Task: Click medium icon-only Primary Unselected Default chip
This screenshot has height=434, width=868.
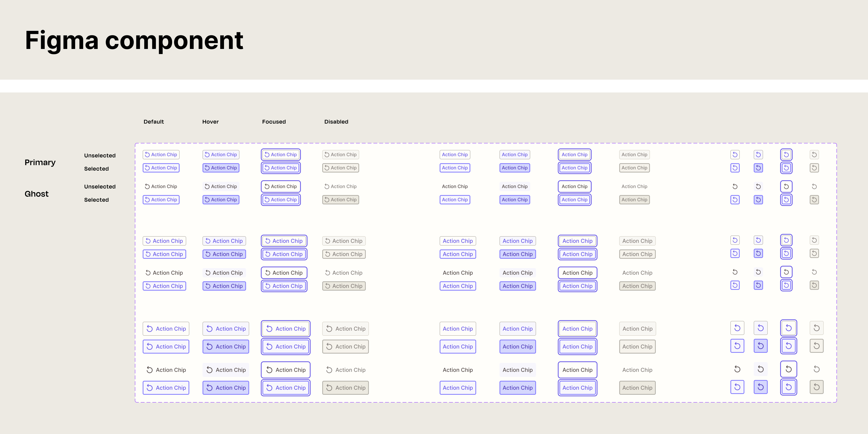Action: click(x=735, y=240)
